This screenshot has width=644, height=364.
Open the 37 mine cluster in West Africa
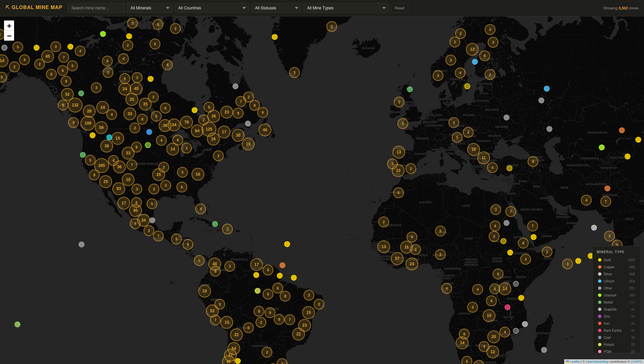(397, 259)
